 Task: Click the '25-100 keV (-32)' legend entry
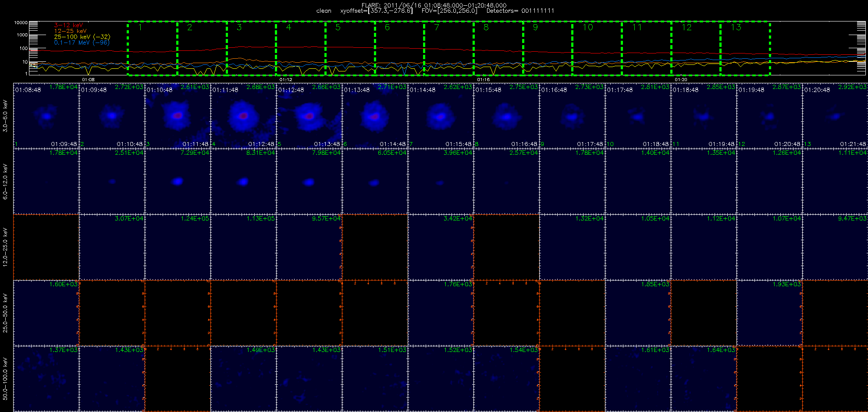[82, 37]
